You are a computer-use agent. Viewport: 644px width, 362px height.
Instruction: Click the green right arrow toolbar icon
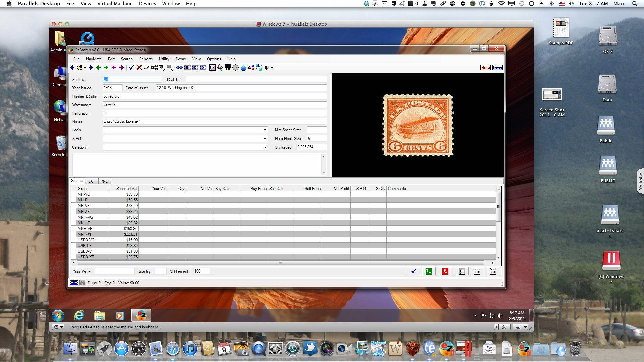[x=106, y=68]
